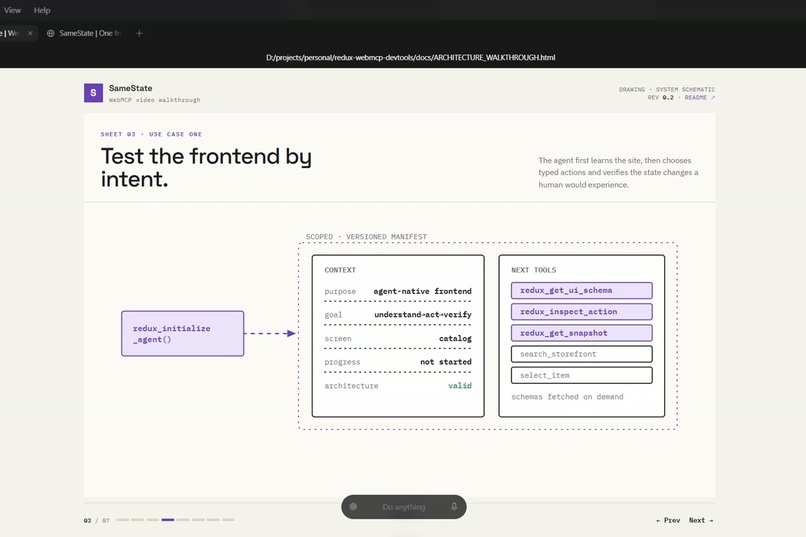Select the select_item tool
Screen dimensions: 806x537
pos(581,376)
